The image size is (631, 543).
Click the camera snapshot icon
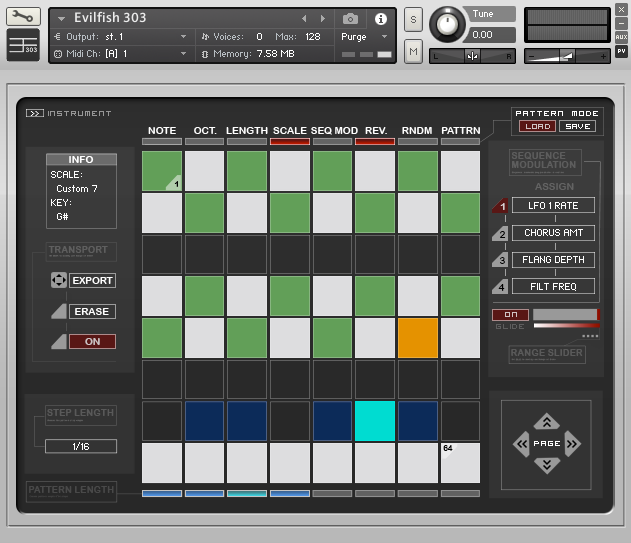350,19
